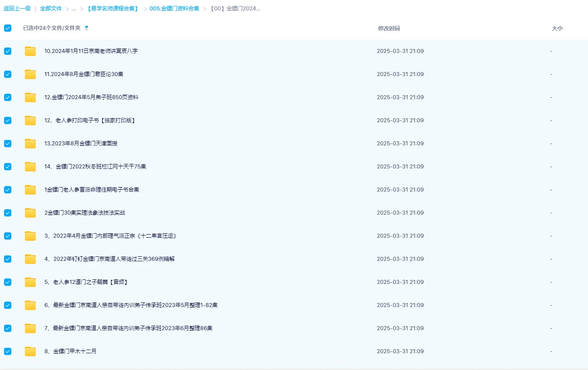Open folder name 12.金镖门2024年5月弟子班850页资料

pos(91,97)
